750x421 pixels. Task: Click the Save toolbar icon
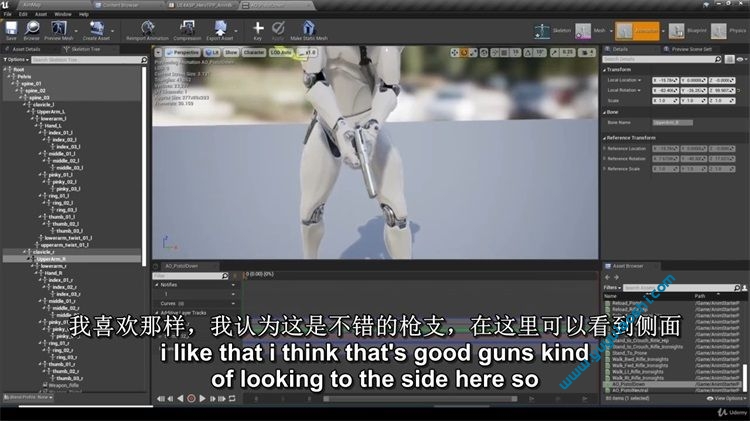coord(11,28)
